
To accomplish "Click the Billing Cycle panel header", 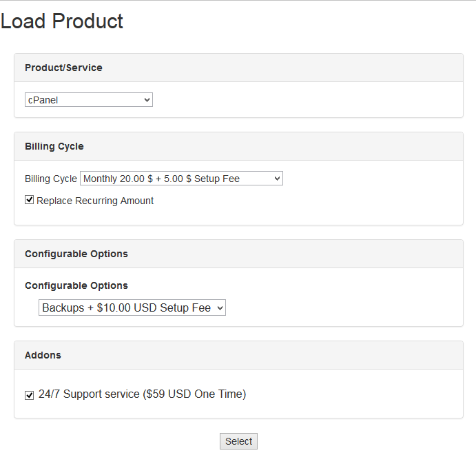I will (x=238, y=146).
